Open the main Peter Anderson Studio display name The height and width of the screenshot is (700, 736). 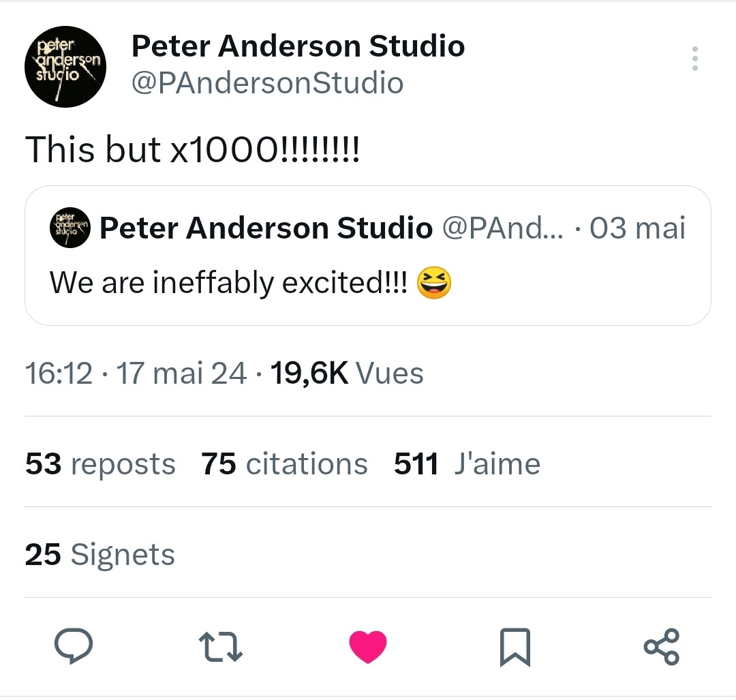coord(298,46)
